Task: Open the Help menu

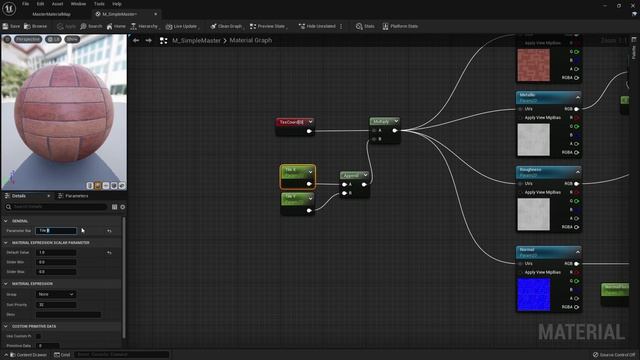Action: click(x=117, y=4)
